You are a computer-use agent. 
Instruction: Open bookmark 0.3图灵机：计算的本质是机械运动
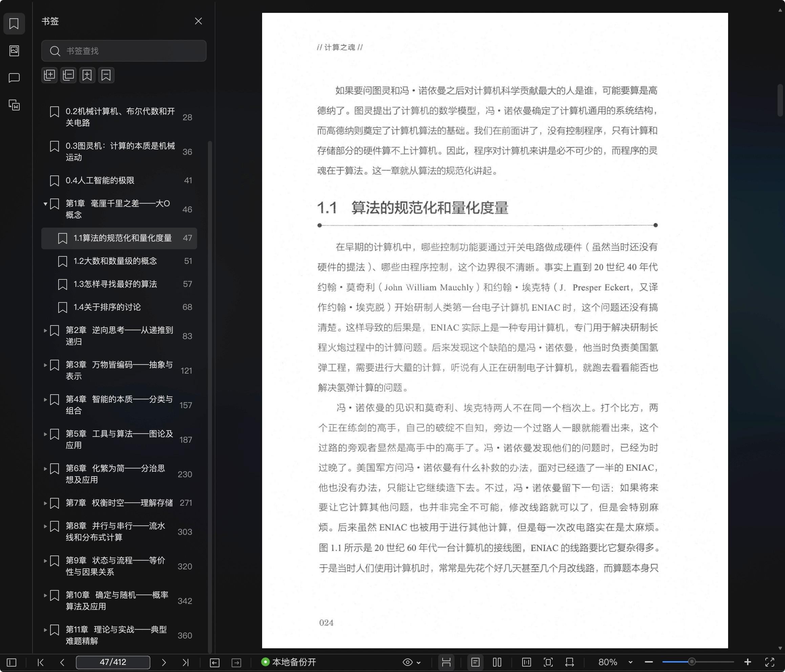tap(119, 152)
